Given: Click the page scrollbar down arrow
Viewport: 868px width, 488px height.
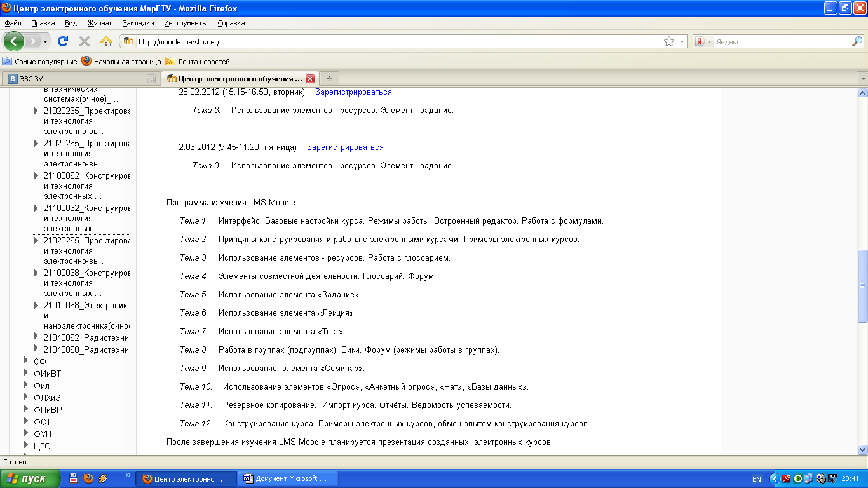Looking at the screenshot, I should 862,449.
